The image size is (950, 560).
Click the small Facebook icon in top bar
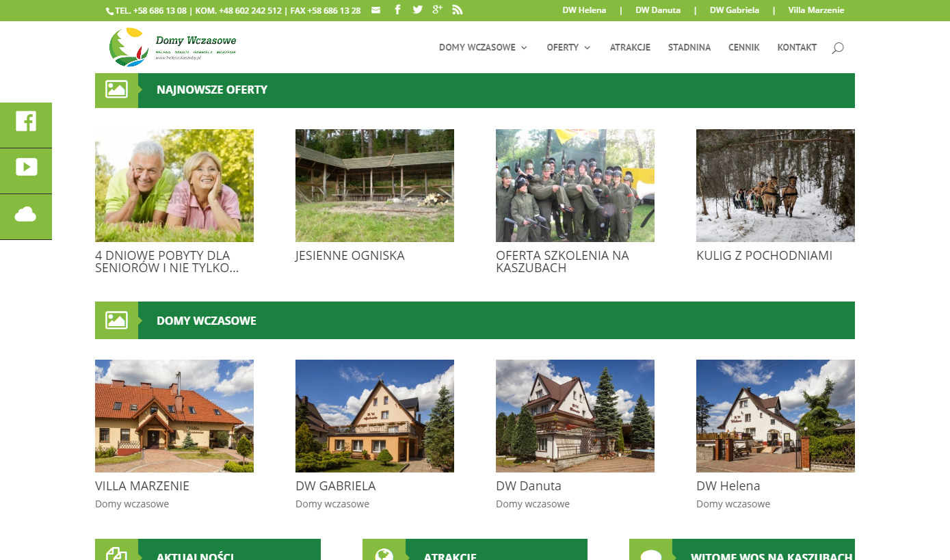click(397, 10)
